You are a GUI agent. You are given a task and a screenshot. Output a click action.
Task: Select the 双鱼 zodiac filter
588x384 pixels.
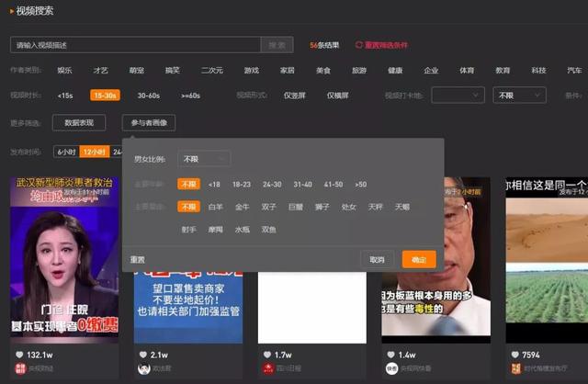coord(268,229)
